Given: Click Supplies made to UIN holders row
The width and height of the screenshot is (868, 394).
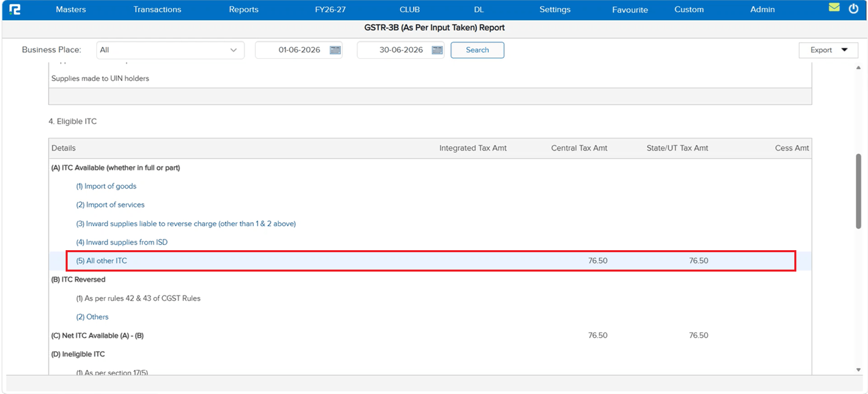Looking at the screenshot, I should (x=100, y=78).
